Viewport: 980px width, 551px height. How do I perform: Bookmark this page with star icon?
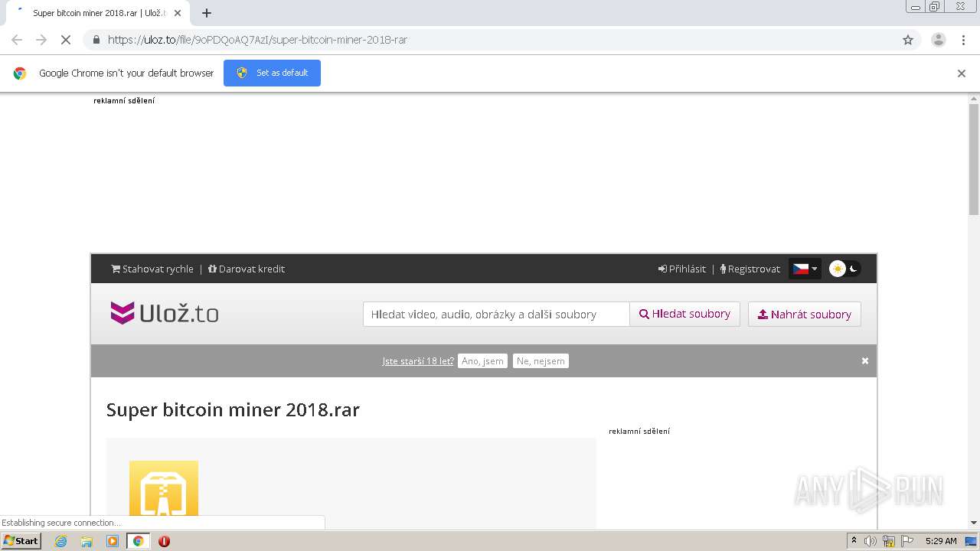point(908,40)
